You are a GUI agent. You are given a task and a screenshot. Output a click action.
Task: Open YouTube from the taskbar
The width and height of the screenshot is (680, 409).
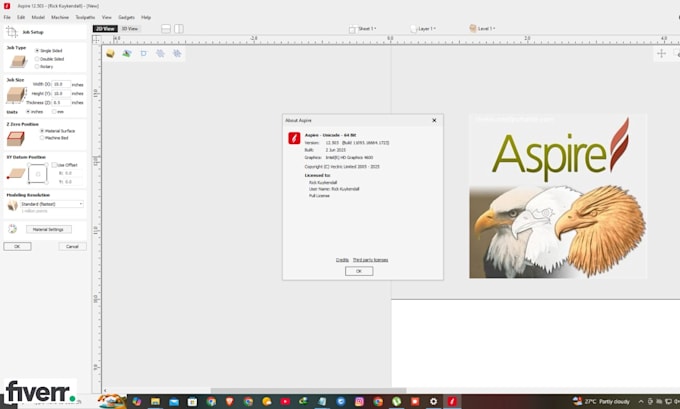pyautogui.click(x=285, y=402)
